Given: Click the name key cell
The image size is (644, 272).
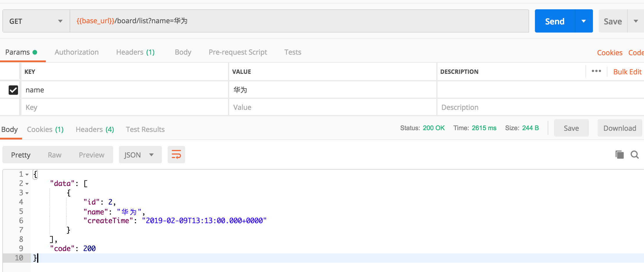Looking at the screenshot, I should [125, 90].
